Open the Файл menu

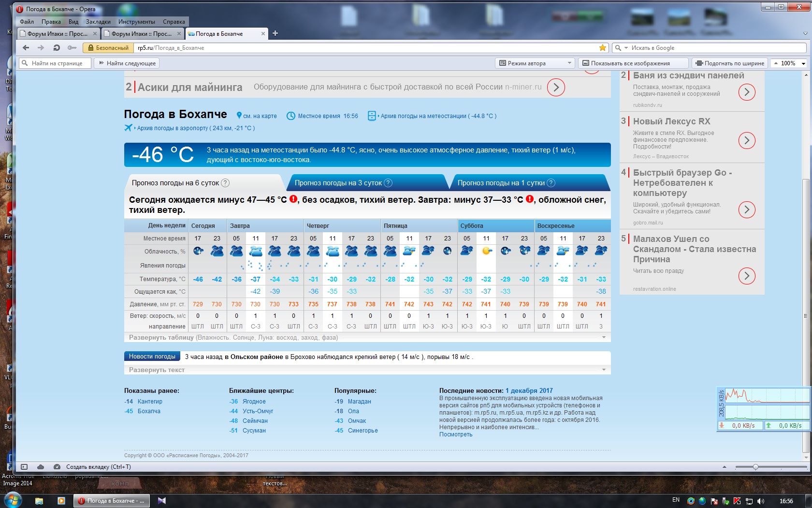click(27, 22)
